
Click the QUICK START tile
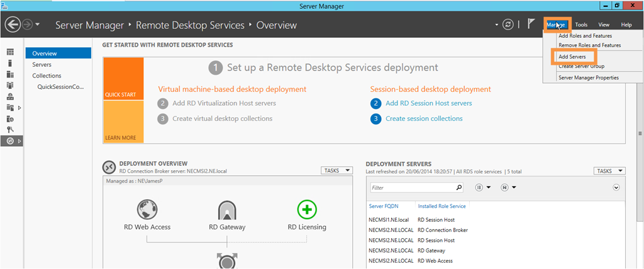click(123, 79)
